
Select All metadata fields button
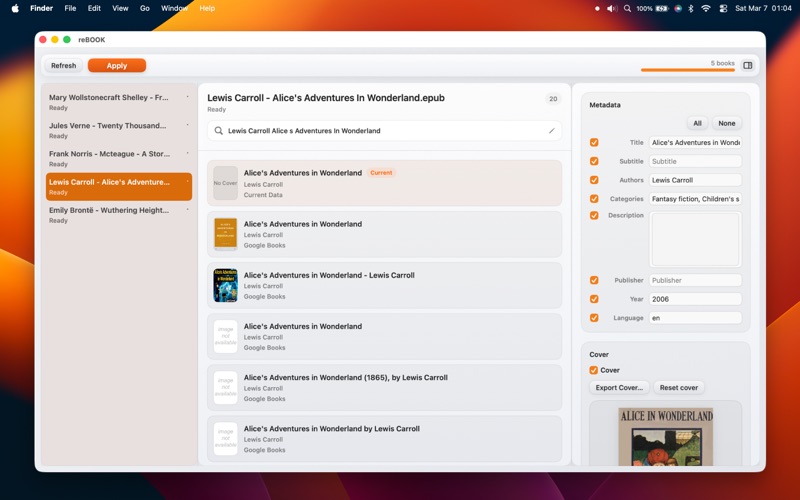click(x=697, y=123)
